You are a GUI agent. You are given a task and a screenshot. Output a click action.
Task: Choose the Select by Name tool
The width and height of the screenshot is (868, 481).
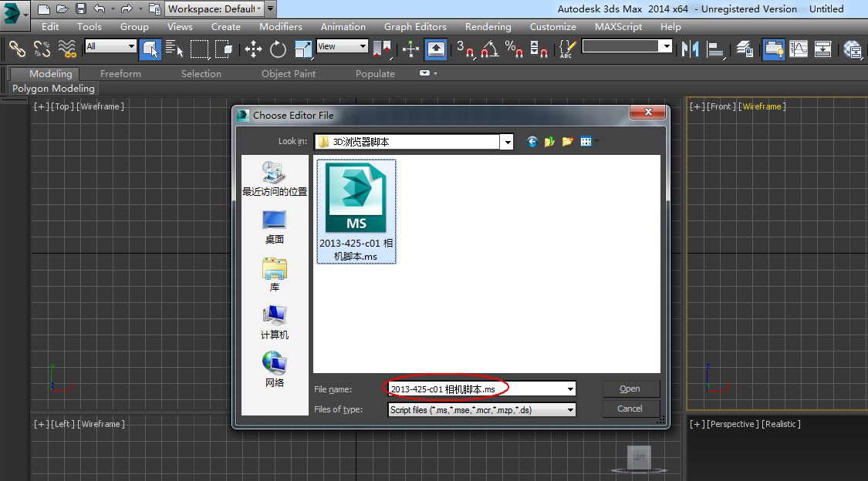coord(174,49)
